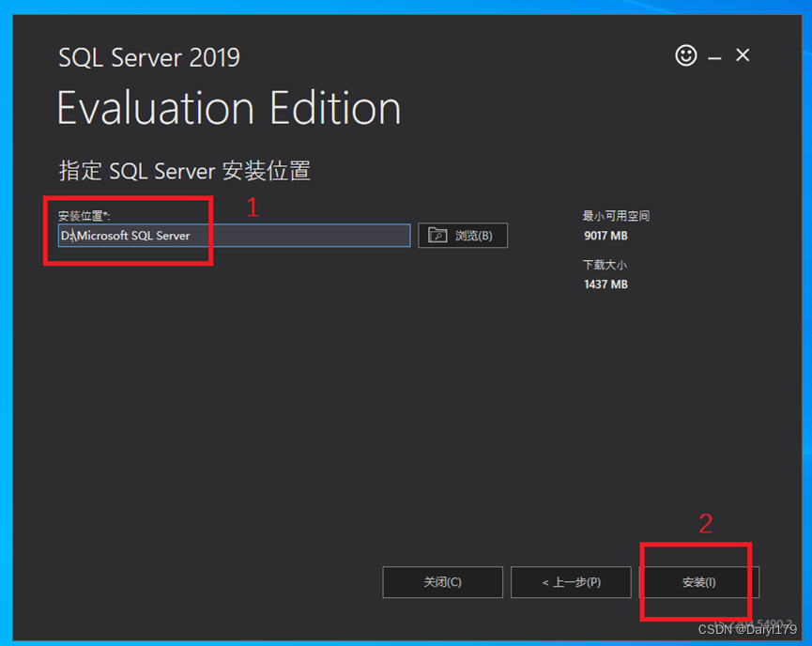Click the 9017 MB minimum space value

(x=605, y=236)
